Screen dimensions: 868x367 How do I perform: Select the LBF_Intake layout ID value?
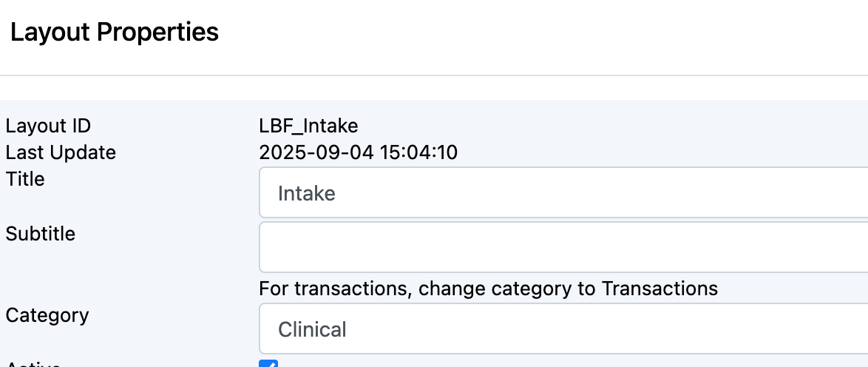tap(308, 126)
